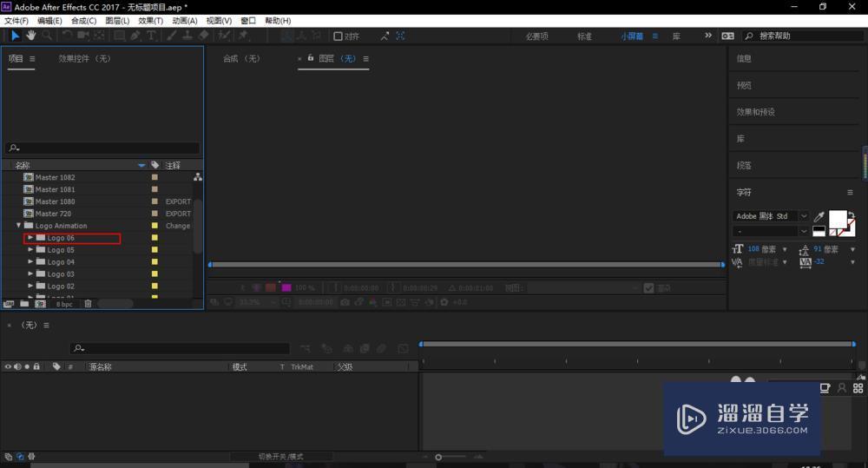Screen dimensions: 868x468
Task: Open the 文件(F) menu
Action: pyautogui.click(x=16, y=21)
